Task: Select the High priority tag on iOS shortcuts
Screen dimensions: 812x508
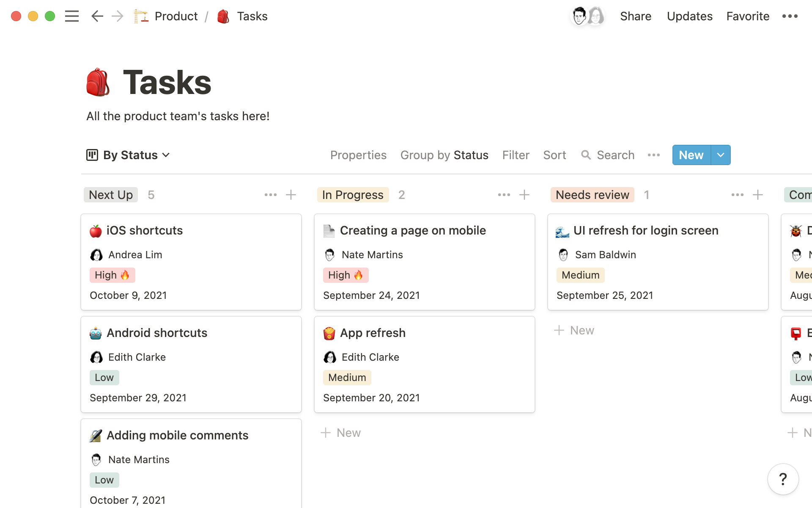Action: (112, 275)
